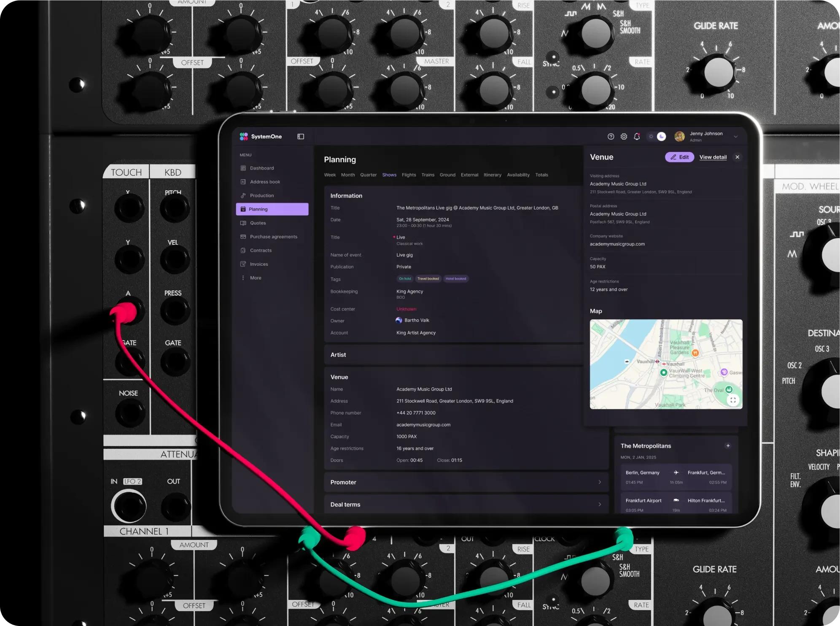Viewport: 840px width, 626px height.
Task: Open the View detail link
Action: click(x=713, y=157)
